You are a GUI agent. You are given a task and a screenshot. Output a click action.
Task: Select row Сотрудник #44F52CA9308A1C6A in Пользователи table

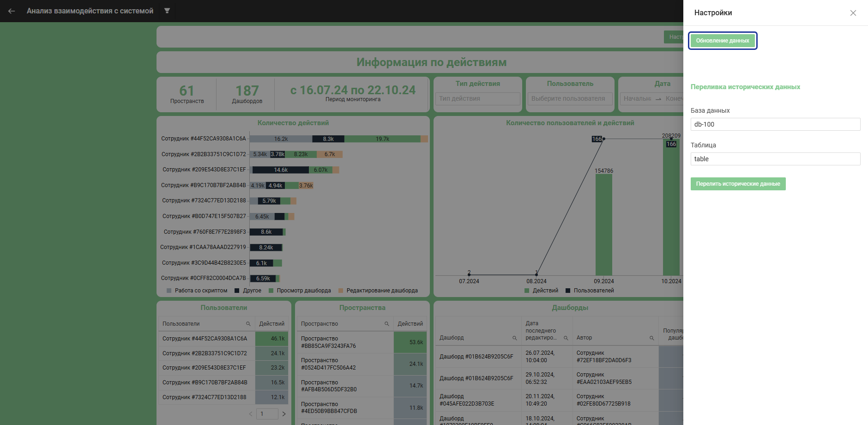click(x=223, y=339)
